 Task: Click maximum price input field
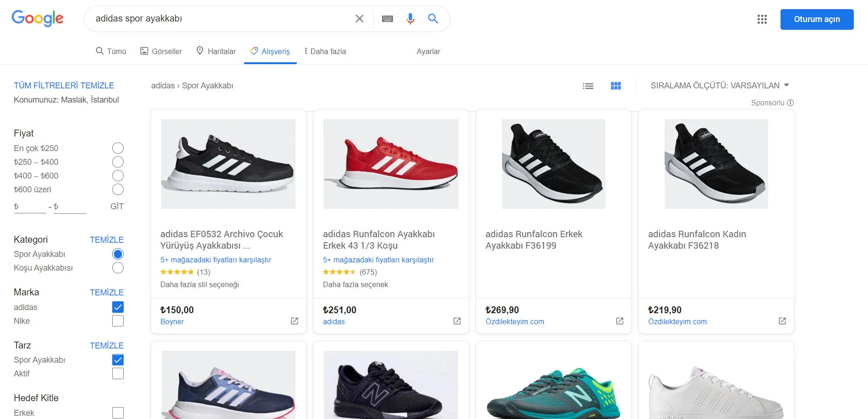(70, 207)
